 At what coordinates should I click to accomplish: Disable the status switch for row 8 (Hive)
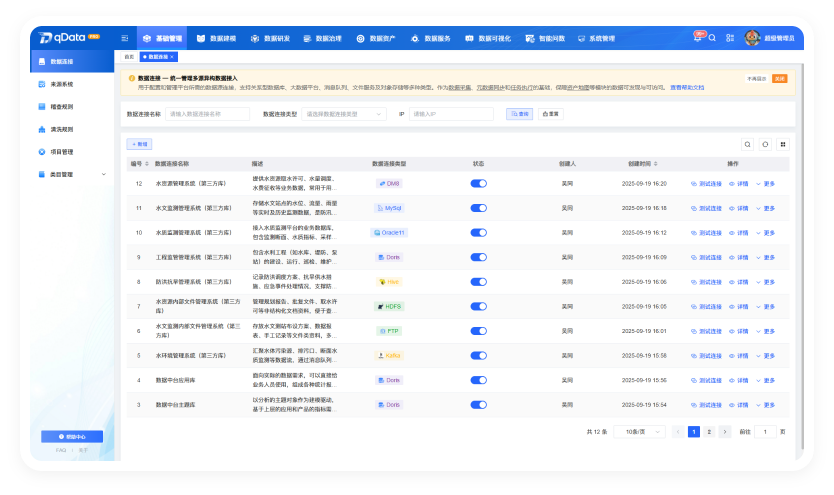[x=479, y=282]
